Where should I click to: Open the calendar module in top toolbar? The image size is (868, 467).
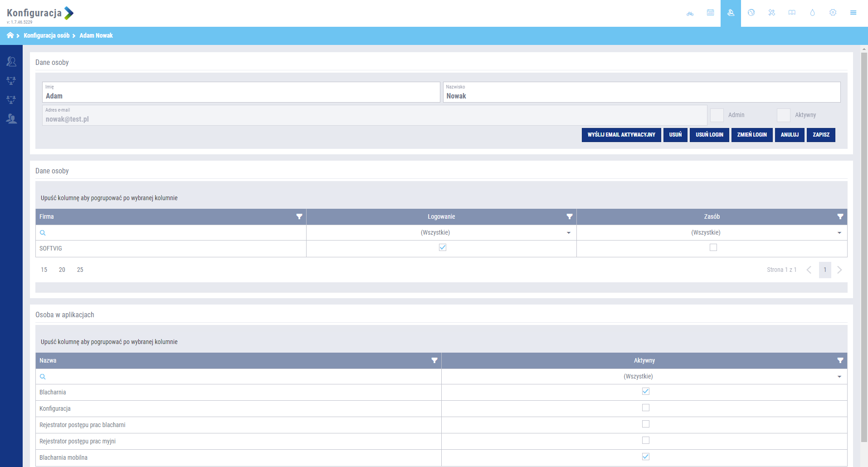[710, 13]
